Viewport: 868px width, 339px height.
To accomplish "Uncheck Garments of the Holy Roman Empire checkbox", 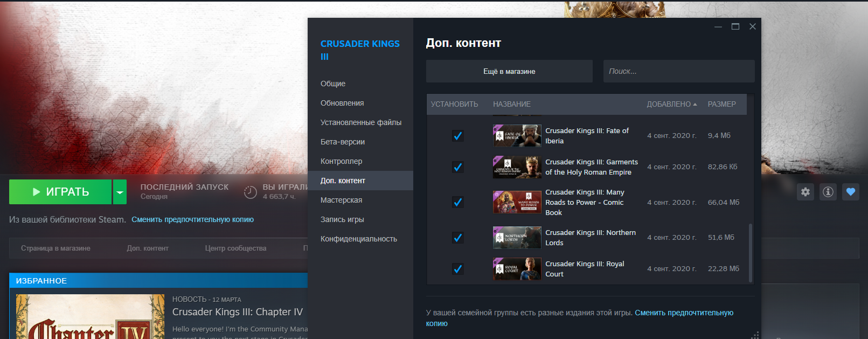I will (458, 167).
